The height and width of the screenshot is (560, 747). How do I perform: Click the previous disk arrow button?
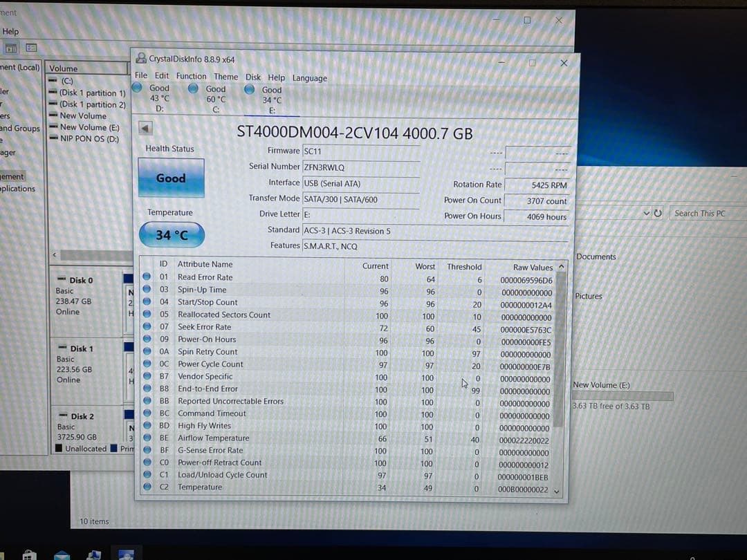click(x=145, y=128)
